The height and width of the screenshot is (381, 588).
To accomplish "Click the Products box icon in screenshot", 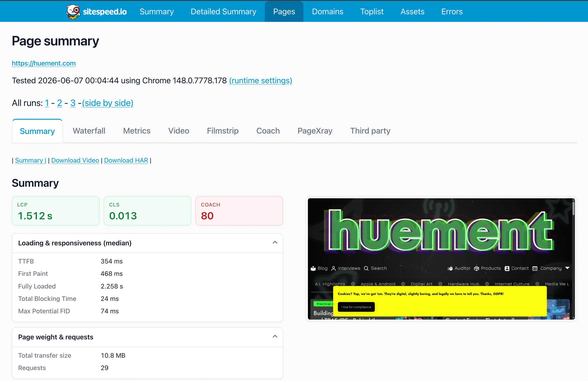I will (476, 268).
